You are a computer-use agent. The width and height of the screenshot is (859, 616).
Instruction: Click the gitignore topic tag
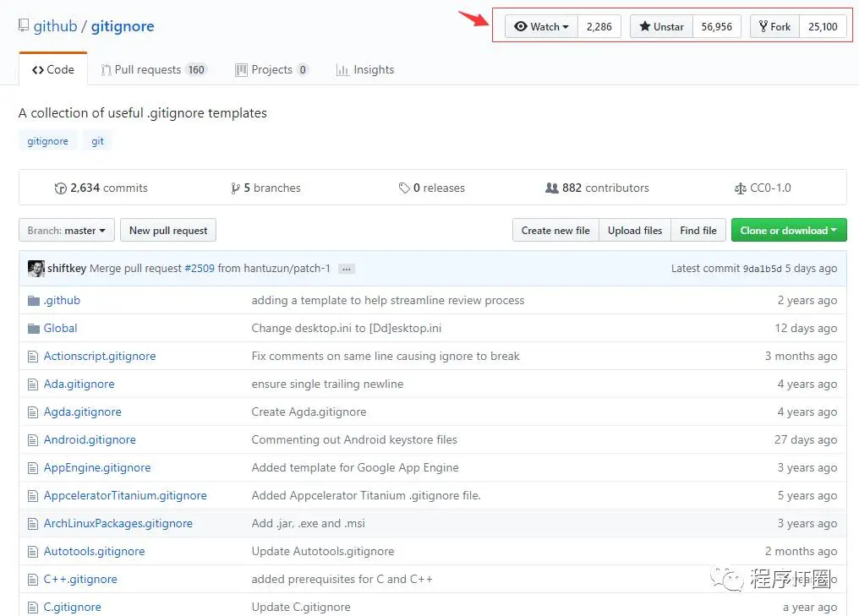point(47,141)
